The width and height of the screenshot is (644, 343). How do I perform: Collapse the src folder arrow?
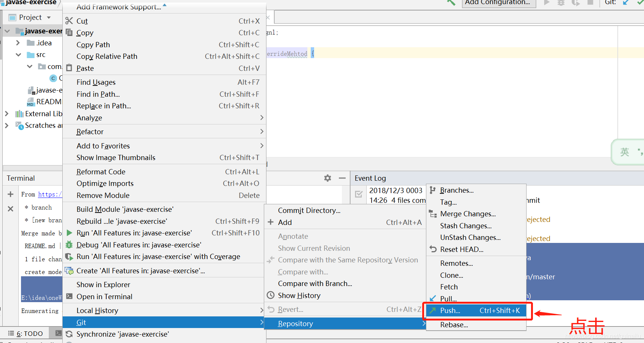pos(18,55)
